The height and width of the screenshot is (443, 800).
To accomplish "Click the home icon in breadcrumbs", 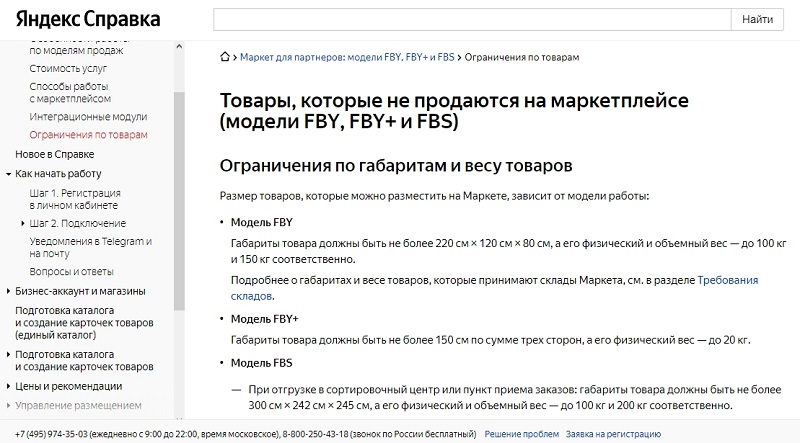I will [224, 57].
